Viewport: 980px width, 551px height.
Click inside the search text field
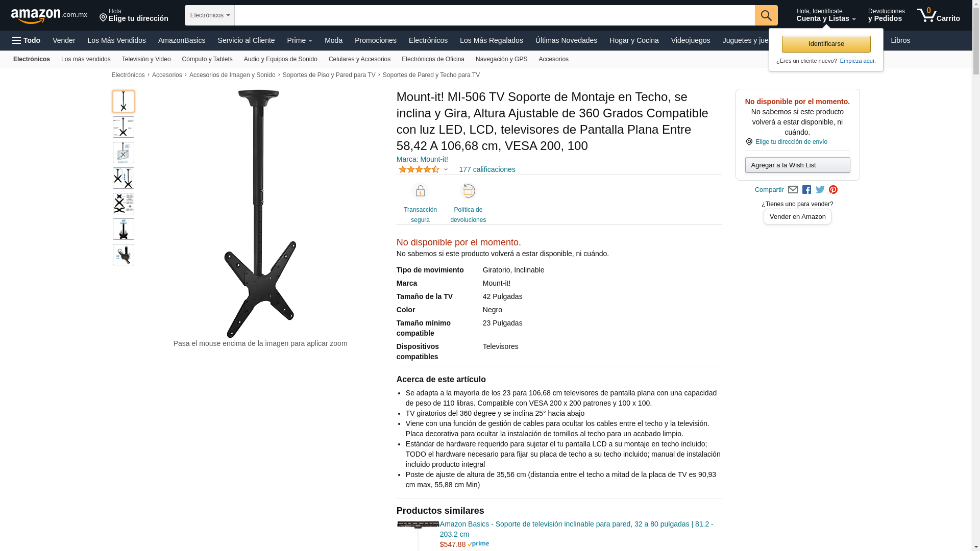(494, 15)
